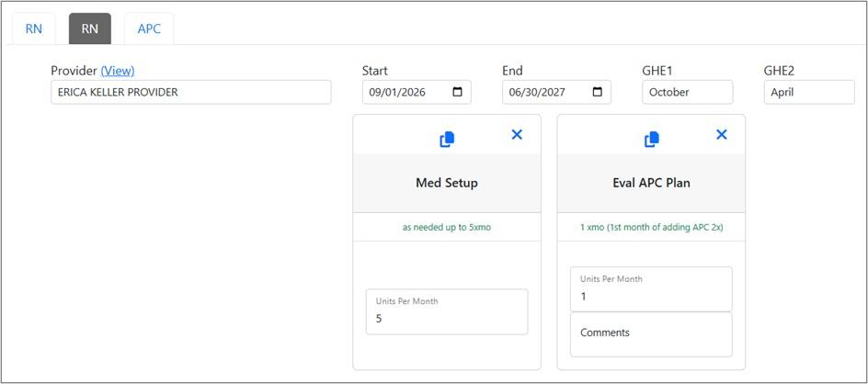The width and height of the screenshot is (868, 384).
Task: Click the Start label
Action: click(x=375, y=71)
